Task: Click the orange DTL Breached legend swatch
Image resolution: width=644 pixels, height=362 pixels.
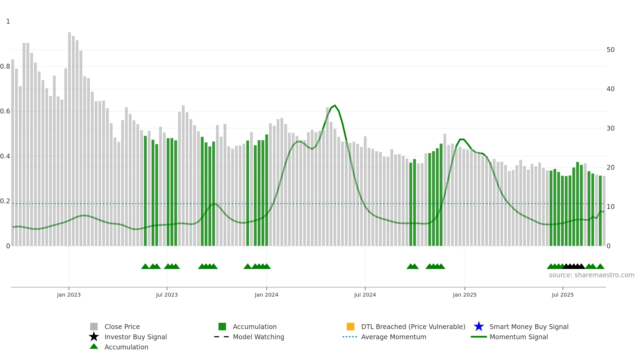Action: click(350, 326)
